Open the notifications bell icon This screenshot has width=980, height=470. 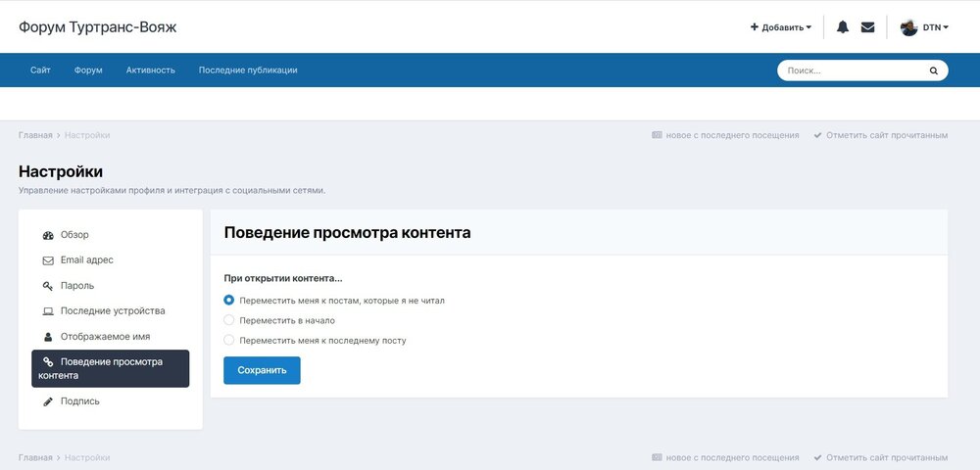(843, 26)
